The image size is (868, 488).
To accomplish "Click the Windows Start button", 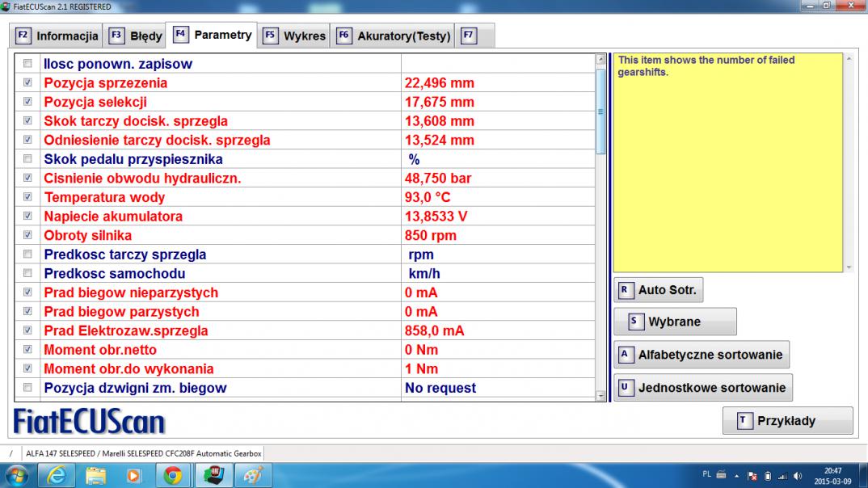I will (16, 476).
